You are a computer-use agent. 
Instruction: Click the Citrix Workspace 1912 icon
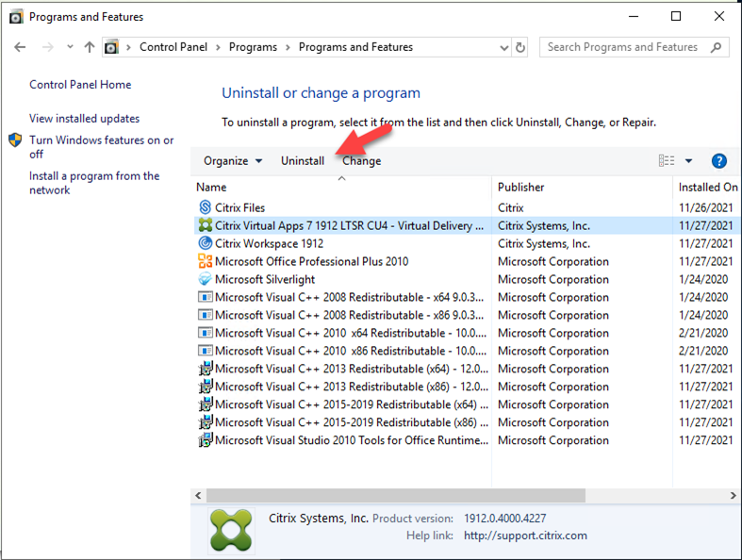point(205,243)
